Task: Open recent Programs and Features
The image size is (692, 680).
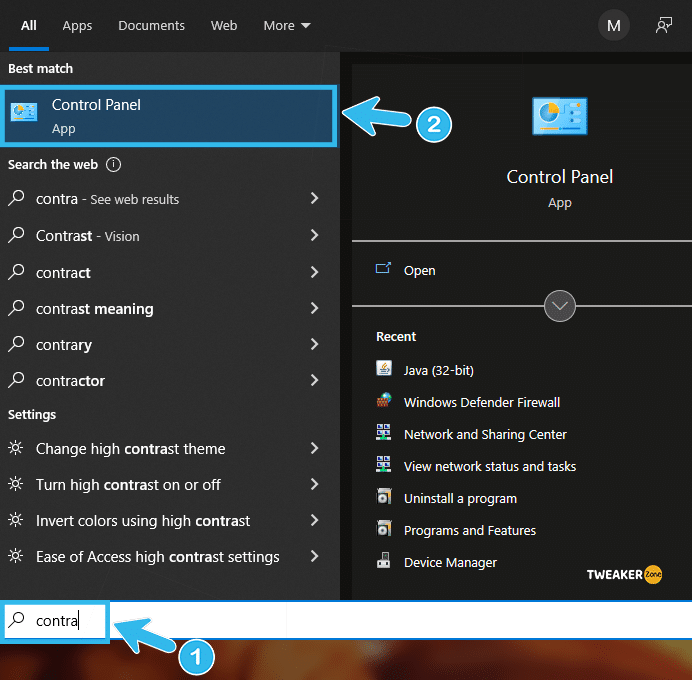Action: coord(470,530)
